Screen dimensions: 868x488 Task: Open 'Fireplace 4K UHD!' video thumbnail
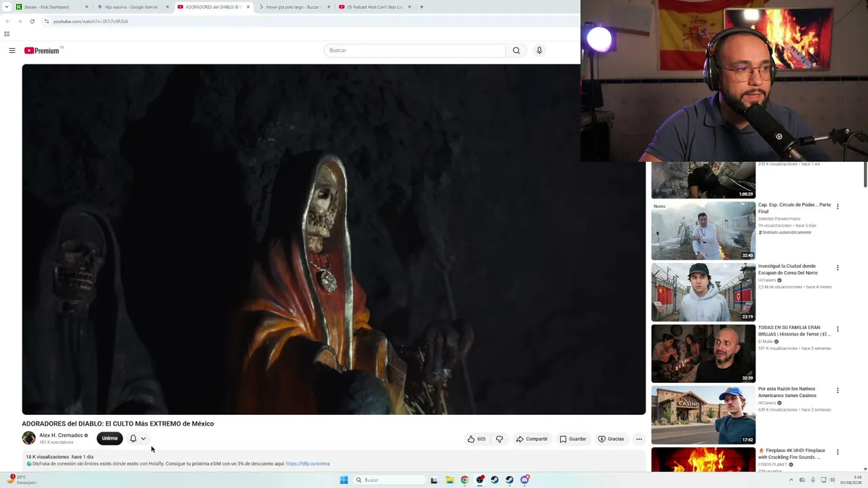703,460
